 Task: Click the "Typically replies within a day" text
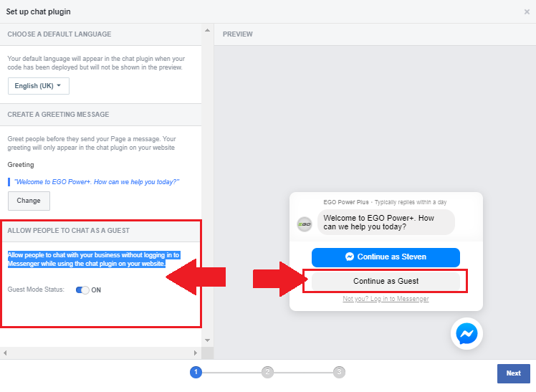(411, 202)
